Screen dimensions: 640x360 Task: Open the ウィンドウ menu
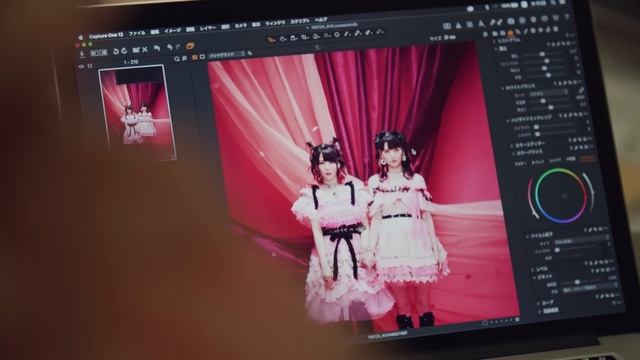pyautogui.click(x=275, y=23)
